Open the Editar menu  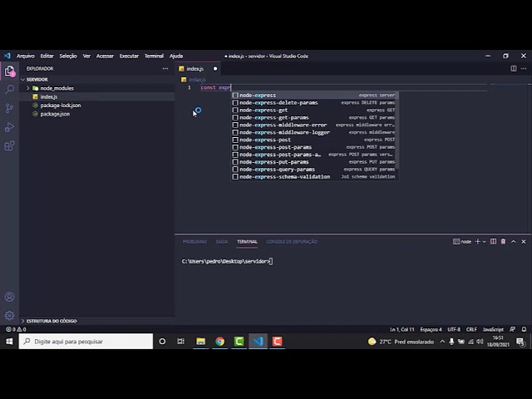[47, 56]
